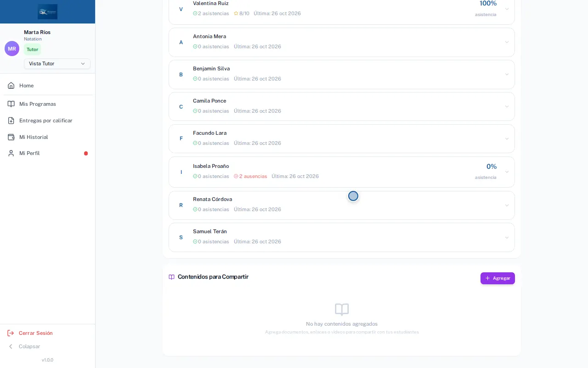Open Mis Programas menu item
The image size is (588, 368).
pos(48,104)
